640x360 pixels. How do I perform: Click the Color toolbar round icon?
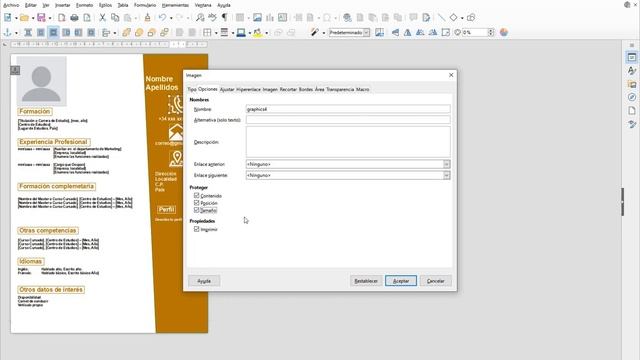point(504,32)
